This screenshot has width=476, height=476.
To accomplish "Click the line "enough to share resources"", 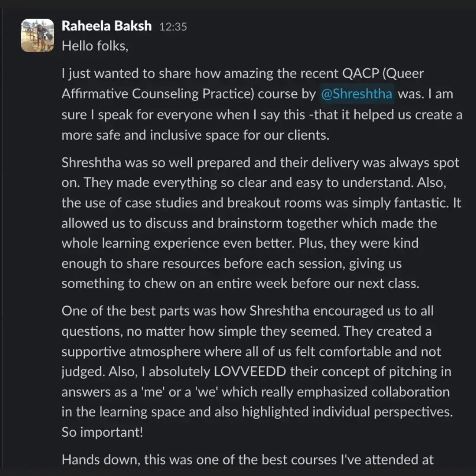I will (x=232, y=264).
